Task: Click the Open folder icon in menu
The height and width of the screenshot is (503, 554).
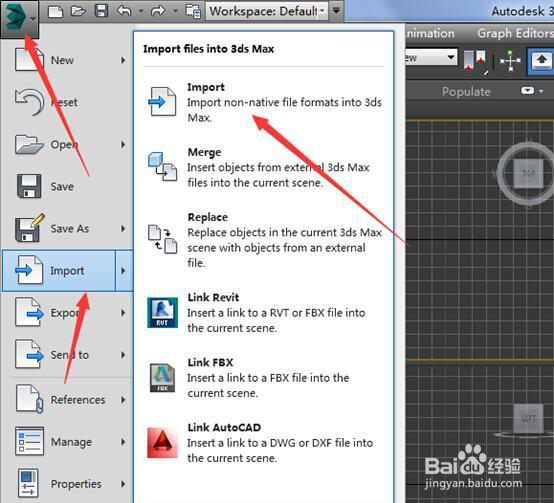Action: click(x=29, y=144)
